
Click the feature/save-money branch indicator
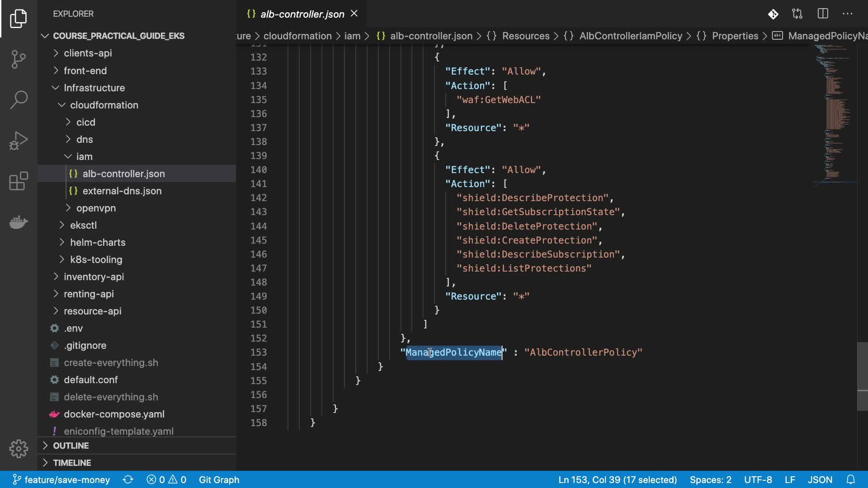pyautogui.click(x=61, y=479)
